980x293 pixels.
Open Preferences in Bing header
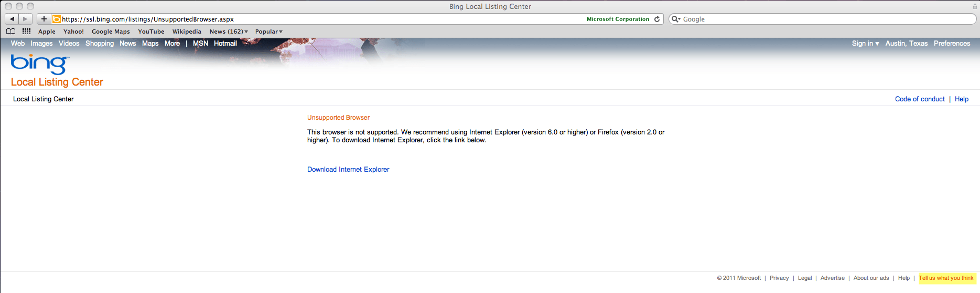[952, 44]
